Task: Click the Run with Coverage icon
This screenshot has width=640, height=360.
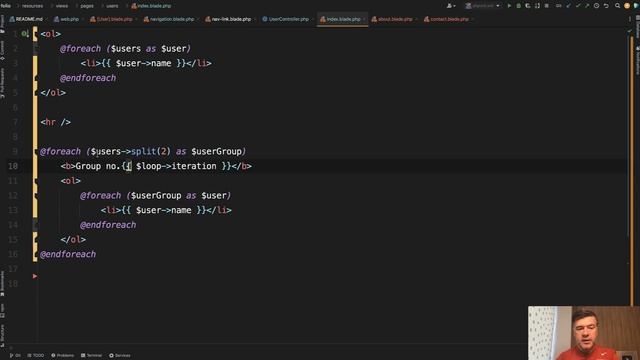Action: [528, 6]
